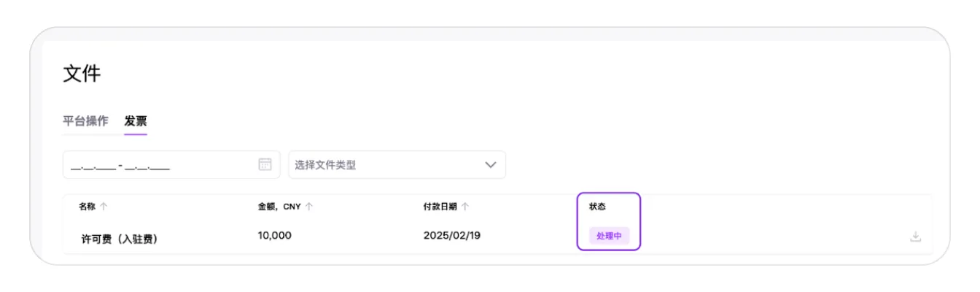This screenshot has width=980, height=292.
Task: Click the 金额, CNY column header label
Action: 279,207
